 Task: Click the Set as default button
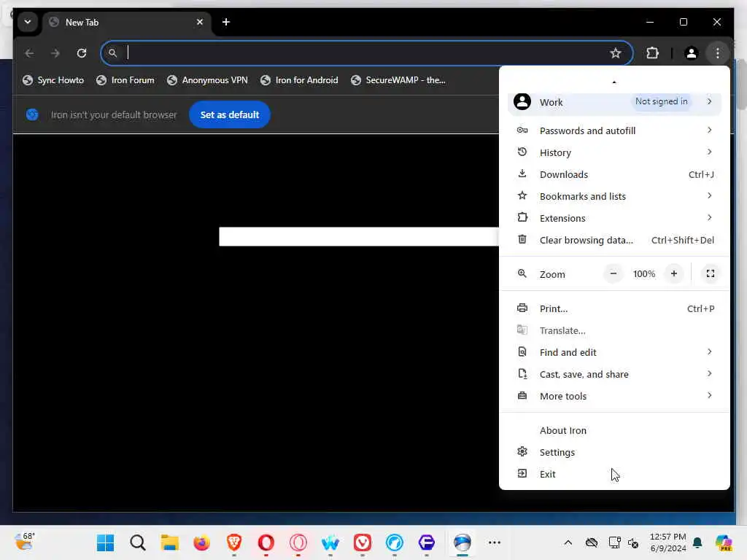(x=230, y=114)
